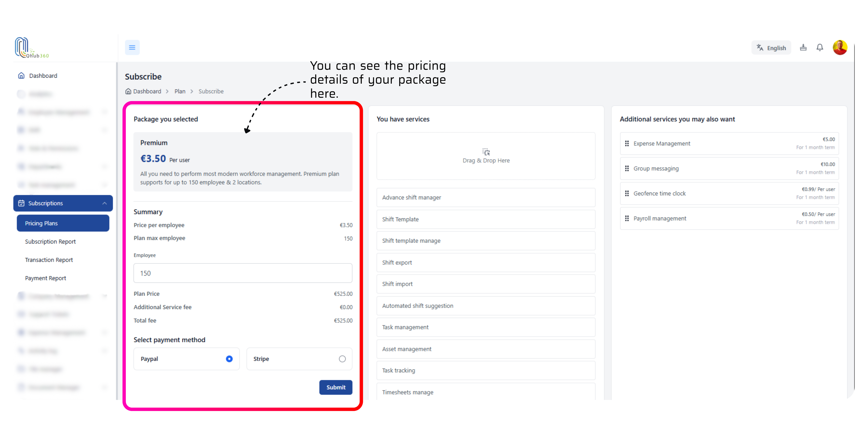Click the Asset management service row
Image resolution: width=868 pixels, height=434 pixels.
[486, 349]
